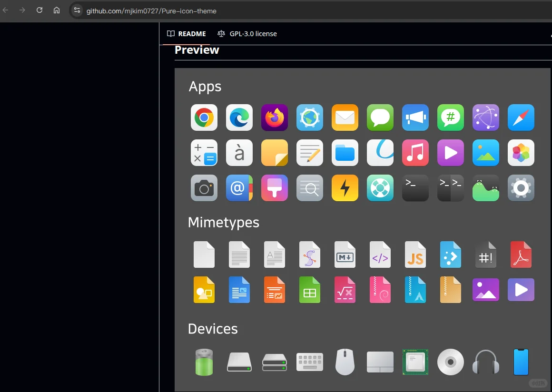Click the pink paint roller icon
This screenshot has width=552, height=392.
[x=275, y=188]
